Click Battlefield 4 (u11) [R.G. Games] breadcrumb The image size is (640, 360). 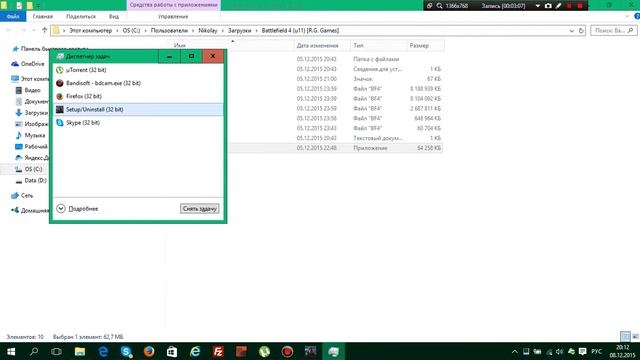coord(300,31)
